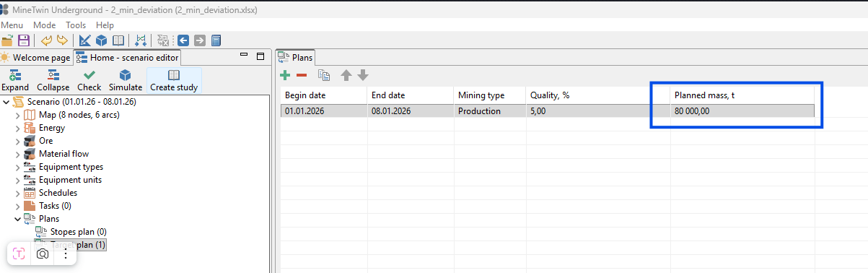Open the Help menu
This screenshot has width=868, height=273.
105,25
